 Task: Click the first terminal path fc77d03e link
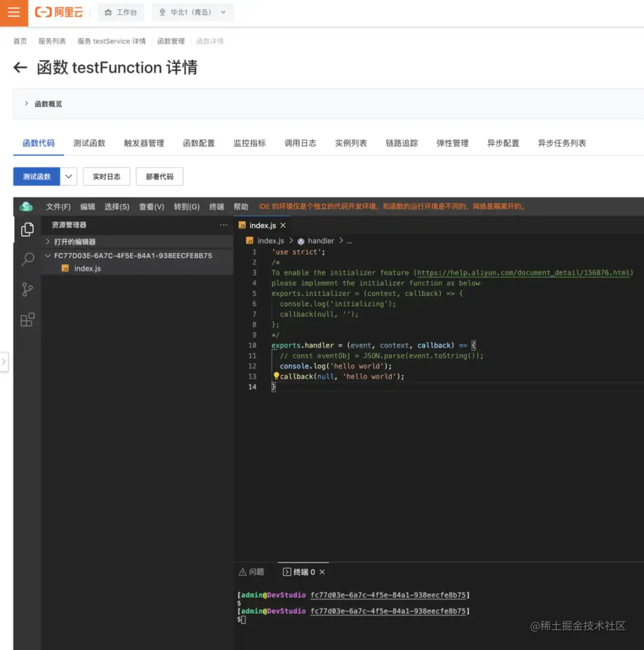388,595
